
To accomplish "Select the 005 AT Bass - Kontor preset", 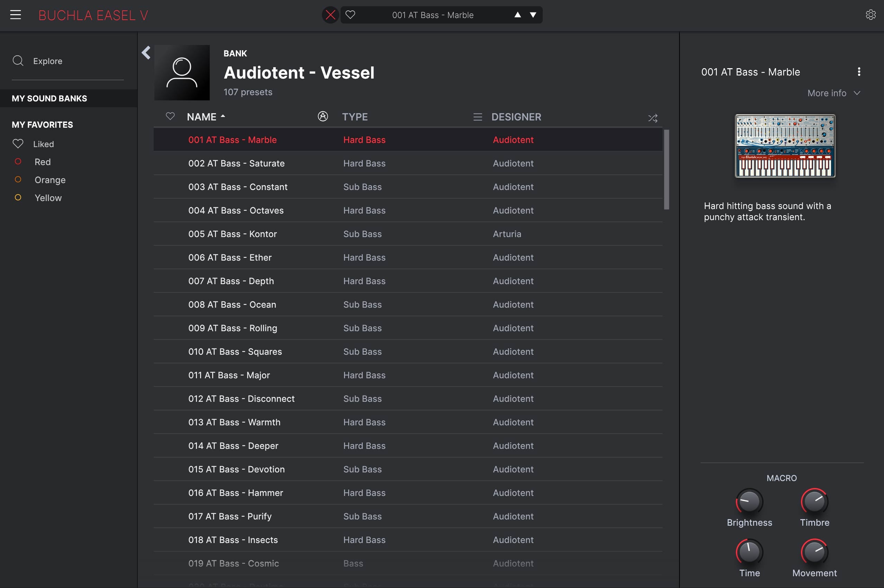I will tap(232, 234).
